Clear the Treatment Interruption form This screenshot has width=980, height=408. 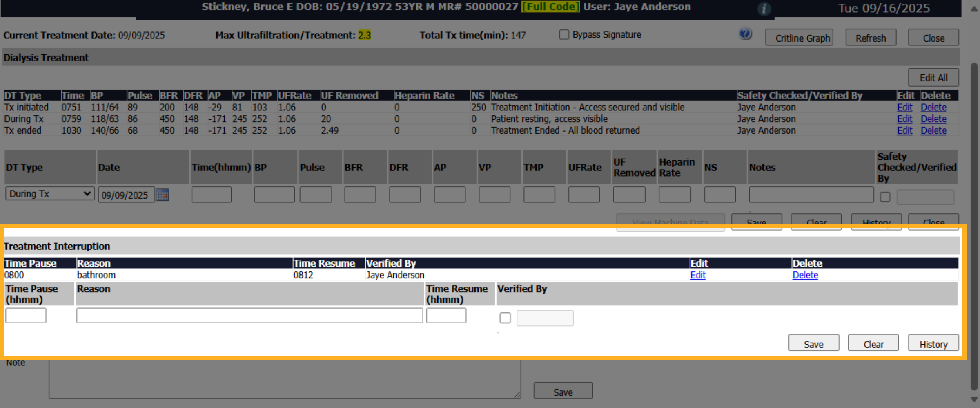pyautogui.click(x=873, y=343)
